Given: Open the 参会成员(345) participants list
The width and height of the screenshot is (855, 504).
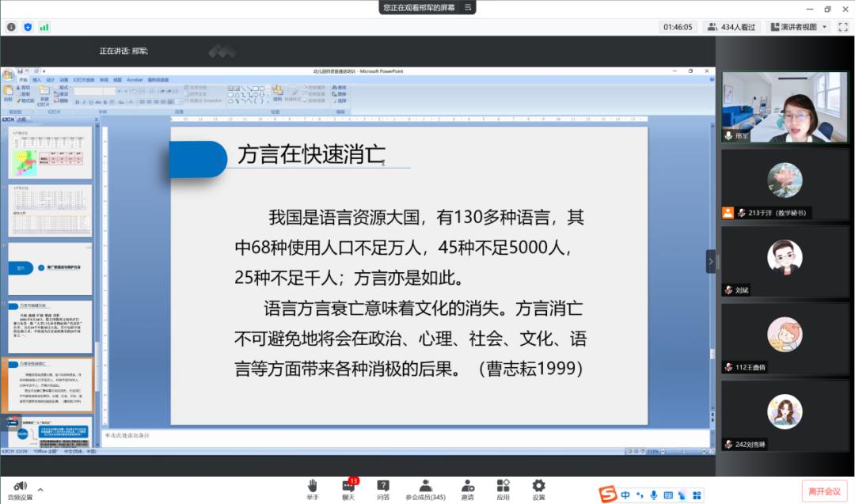Looking at the screenshot, I should point(425,487).
